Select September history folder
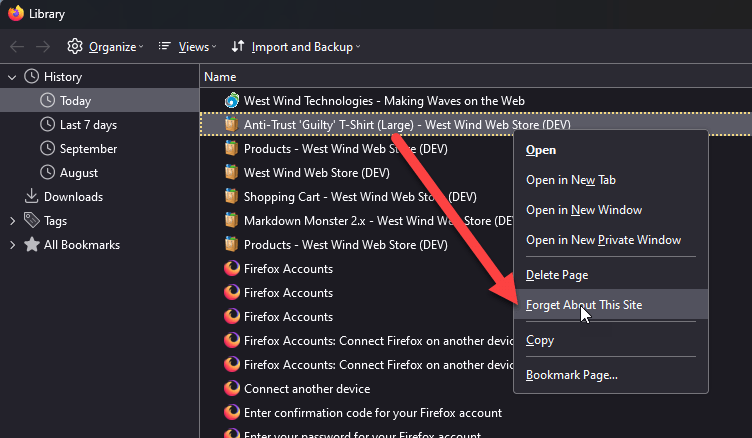 coord(100,148)
